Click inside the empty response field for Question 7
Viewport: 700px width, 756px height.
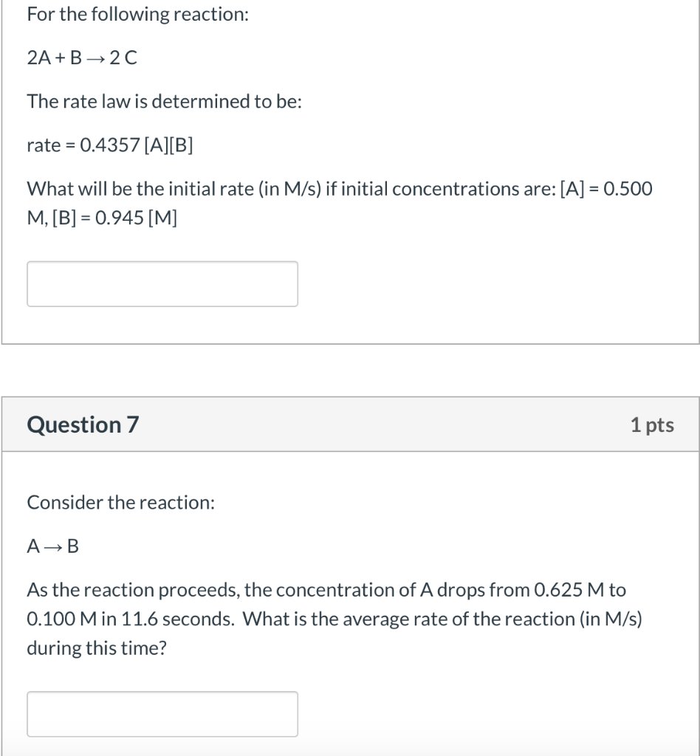(x=162, y=714)
